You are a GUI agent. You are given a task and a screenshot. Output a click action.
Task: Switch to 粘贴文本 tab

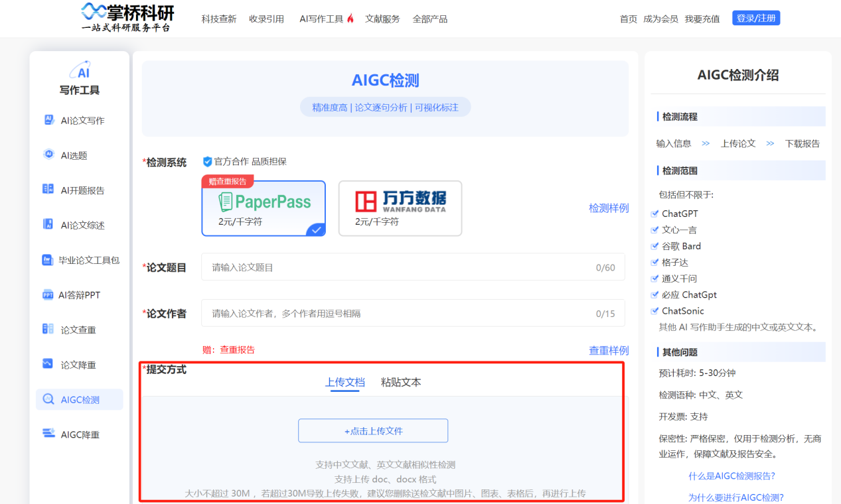(401, 382)
